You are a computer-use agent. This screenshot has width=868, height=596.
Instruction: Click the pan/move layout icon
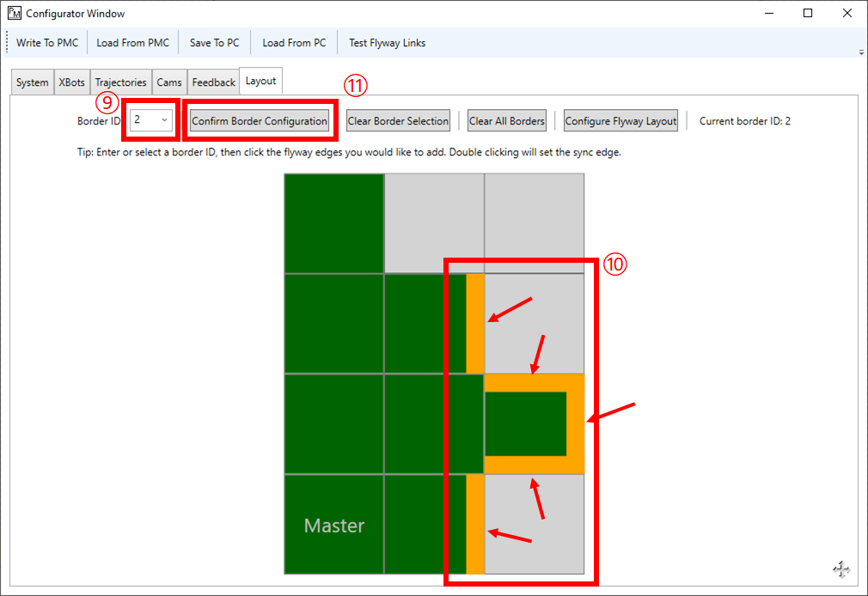pyautogui.click(x=840, y=569)
